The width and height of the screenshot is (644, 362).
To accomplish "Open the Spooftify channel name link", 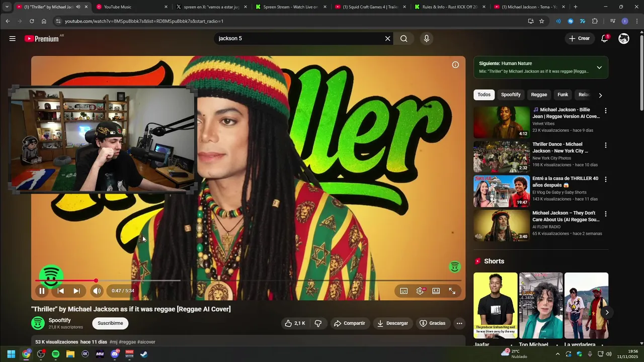I will click(x=59, y=320).
